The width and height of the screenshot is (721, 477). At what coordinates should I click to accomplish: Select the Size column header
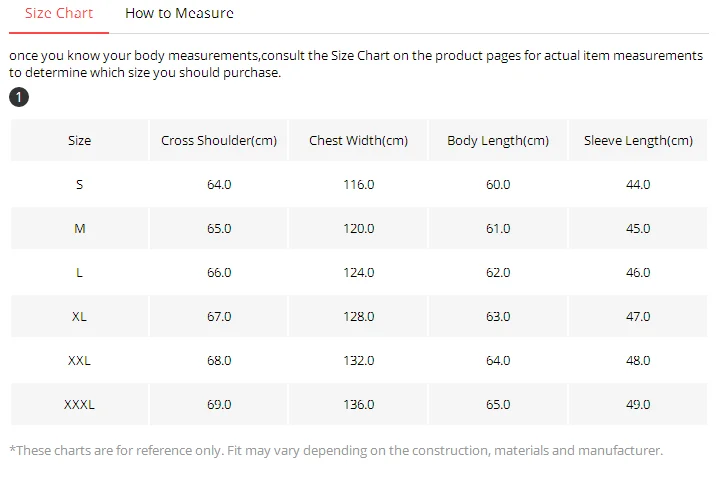80,140
